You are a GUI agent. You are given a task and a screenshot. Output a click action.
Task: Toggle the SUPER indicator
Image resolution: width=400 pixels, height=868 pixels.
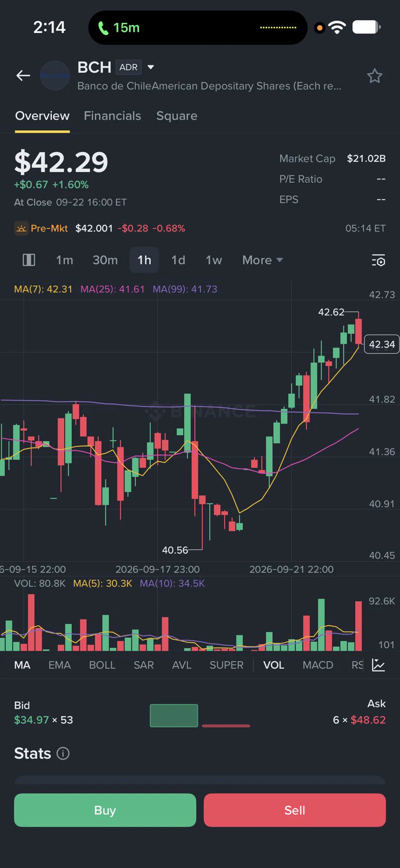(x=227, y=665)
